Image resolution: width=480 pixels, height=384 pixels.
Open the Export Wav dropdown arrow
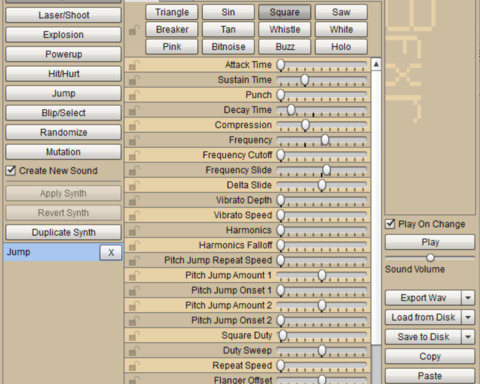coord(468,298)
